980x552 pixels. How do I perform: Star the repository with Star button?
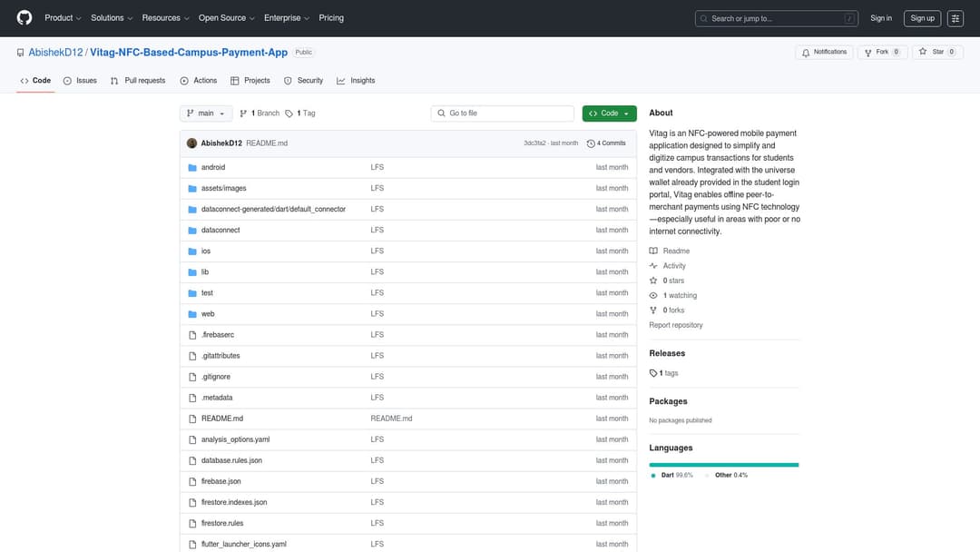coord(936,53)
